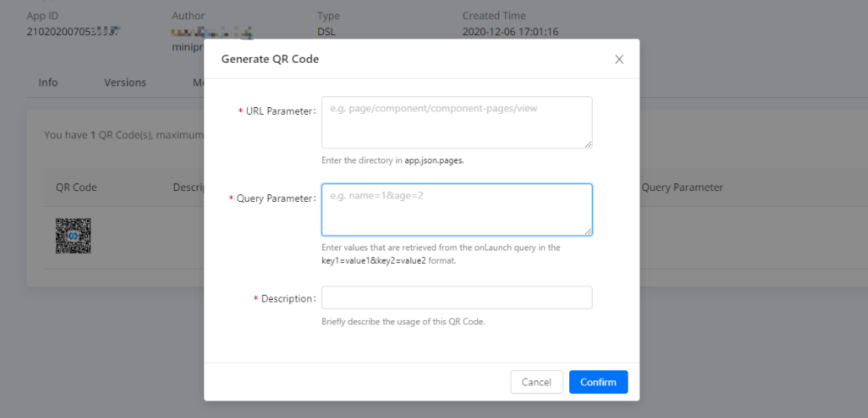Image resolution: width=868 pixels, height=418 pixels.
Task: Switch to the Info tab
Action: (x=49, y=82)
